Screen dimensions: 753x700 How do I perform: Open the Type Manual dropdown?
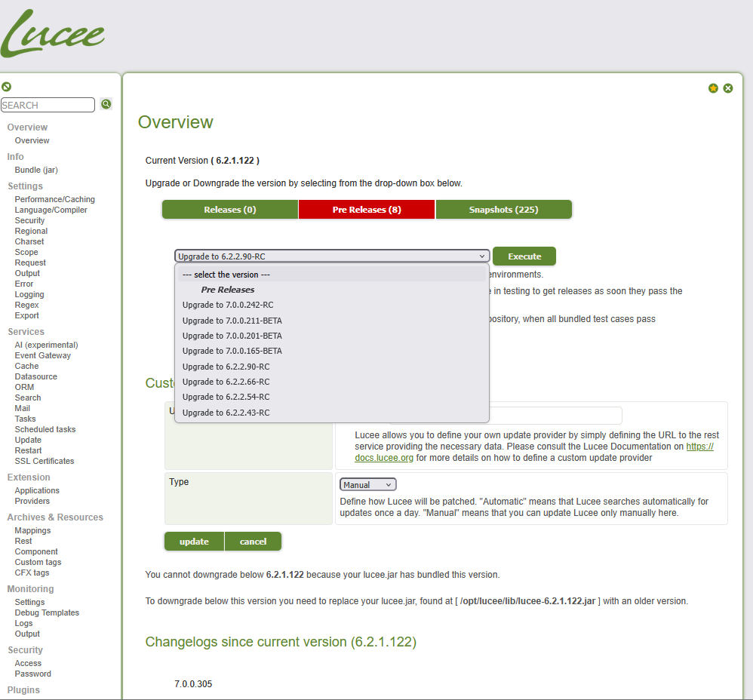click(368, 485)
